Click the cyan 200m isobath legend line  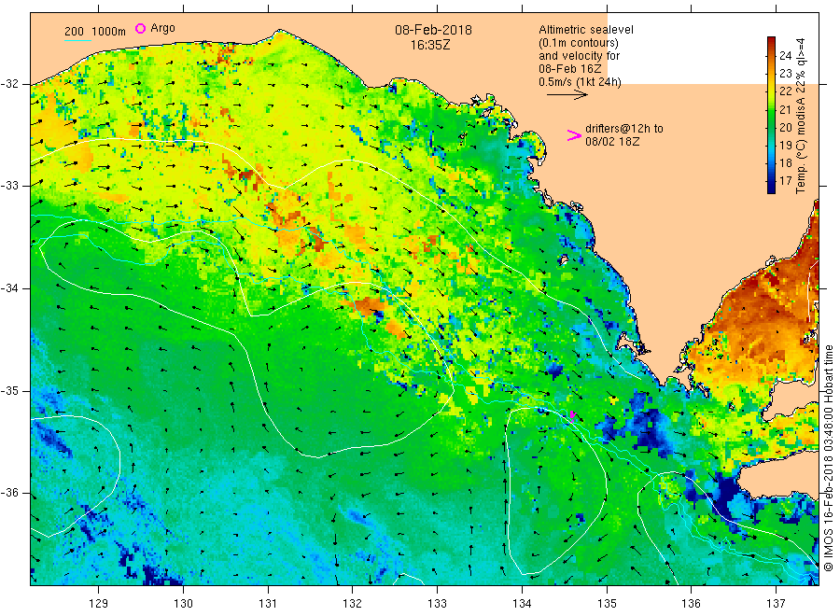(77, 40)
